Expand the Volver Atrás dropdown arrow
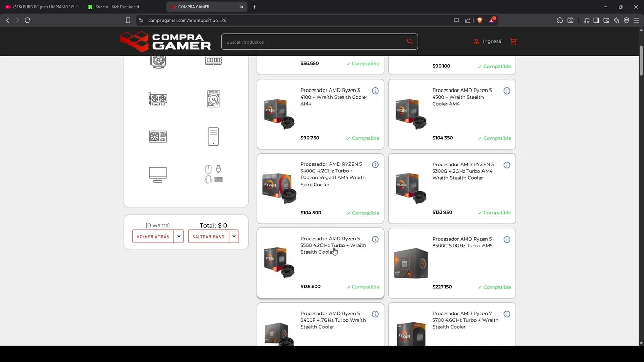Viewport: 644px width, 362px height. (179, 236)
